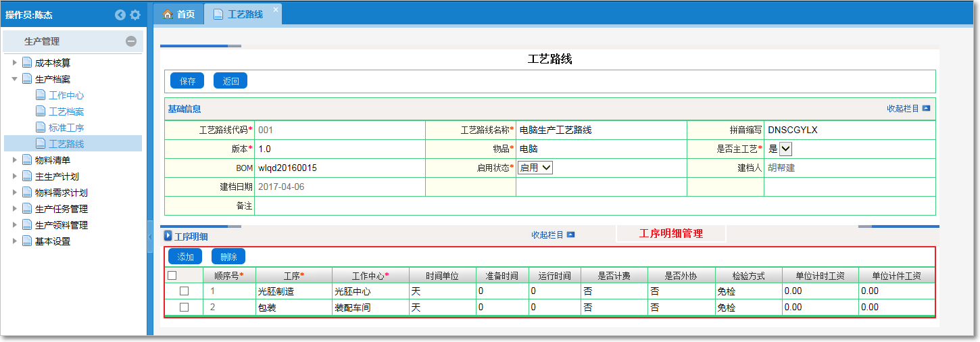
Task: Open the 是否主工艺 dropdown
Action: point(785,149)
